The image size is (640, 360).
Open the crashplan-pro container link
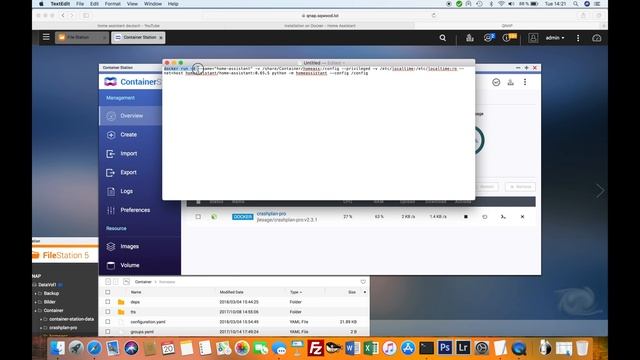[271, 213]
